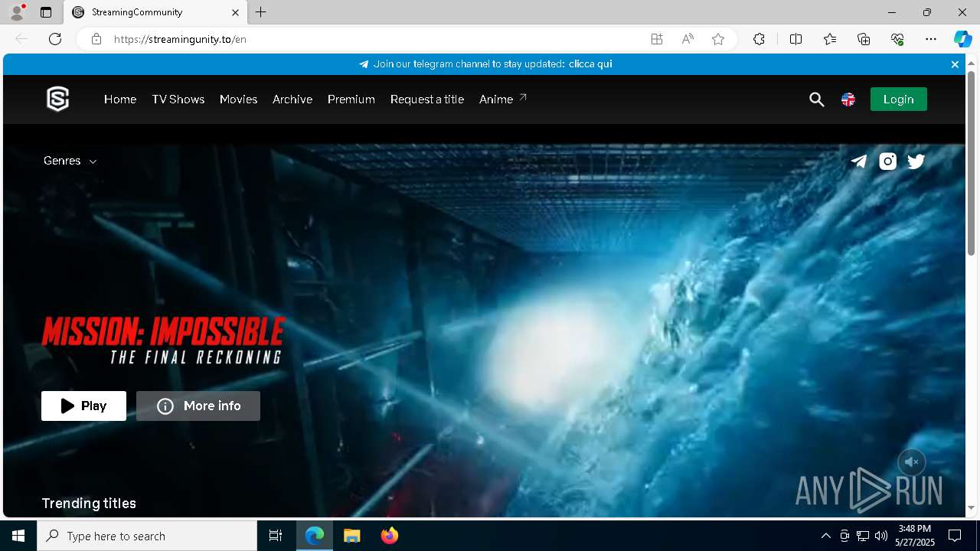The image size is (980, 551).
Task: Click the Trending titles heading
Action: pyautogui.click(x=89, y=504)
